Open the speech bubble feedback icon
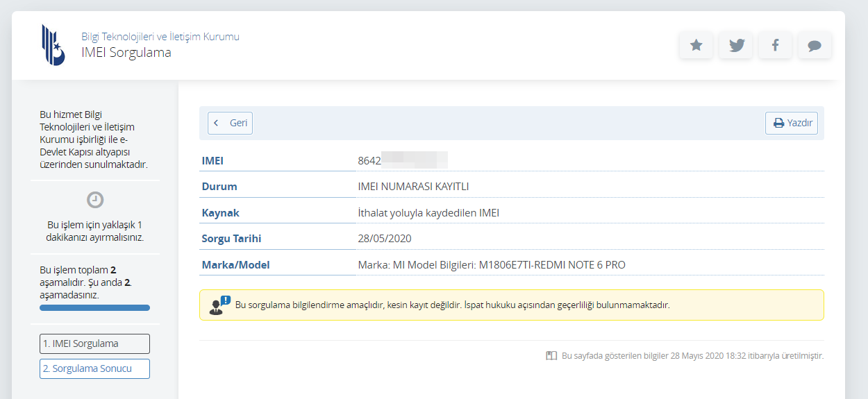The width and height of the screenshot is (868, 399). coord(815,46)
